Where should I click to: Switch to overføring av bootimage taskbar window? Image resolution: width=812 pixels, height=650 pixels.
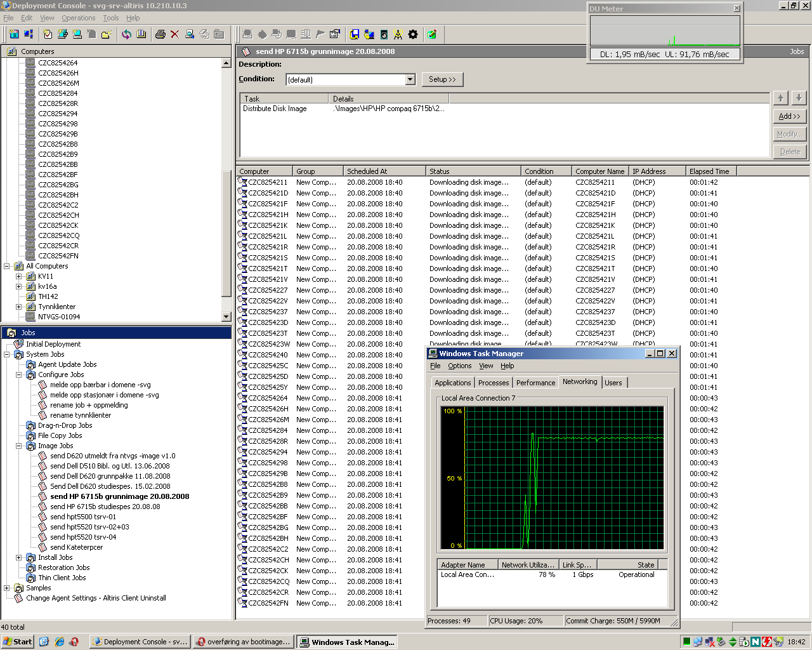(x=244, y=642)
